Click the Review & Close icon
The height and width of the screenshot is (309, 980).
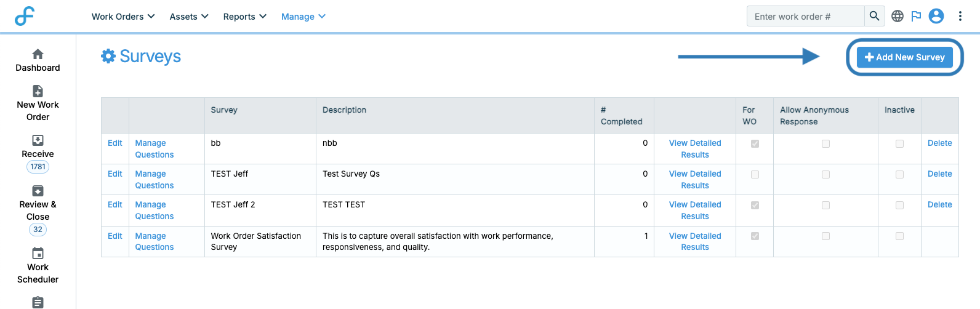[x=38, y=191]
